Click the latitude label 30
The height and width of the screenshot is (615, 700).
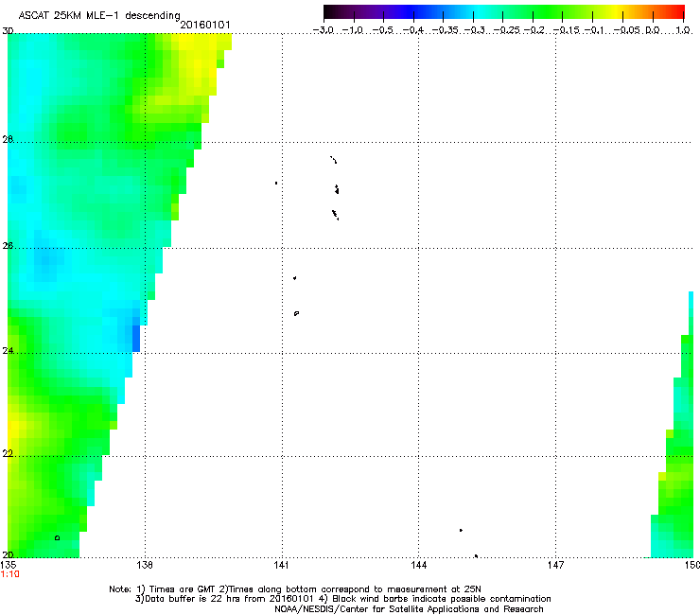point(8,31)
